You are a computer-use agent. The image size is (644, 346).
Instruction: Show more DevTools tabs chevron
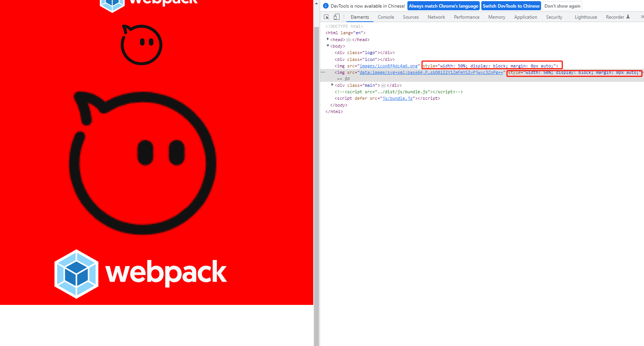(642, 17)
